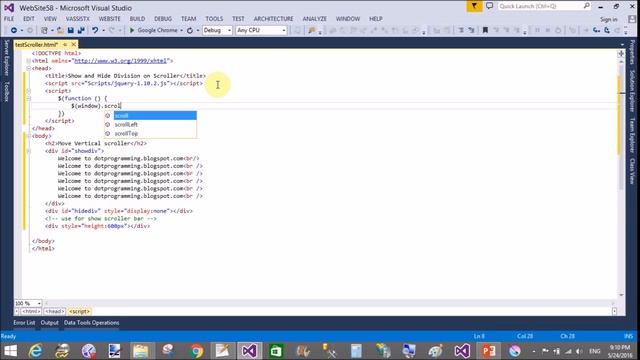Collapse the head element outlining node
Image resolution: width=640 pixels, height=360 pixels.
click(28, 68)
